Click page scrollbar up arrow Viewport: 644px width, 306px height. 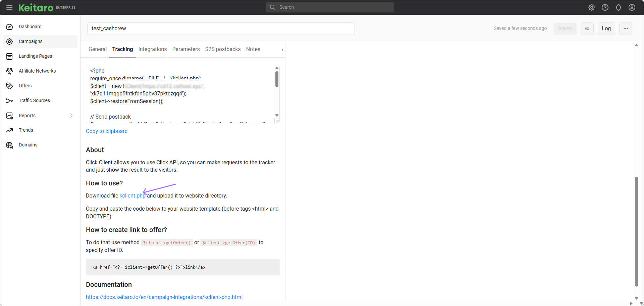point(636,45)
